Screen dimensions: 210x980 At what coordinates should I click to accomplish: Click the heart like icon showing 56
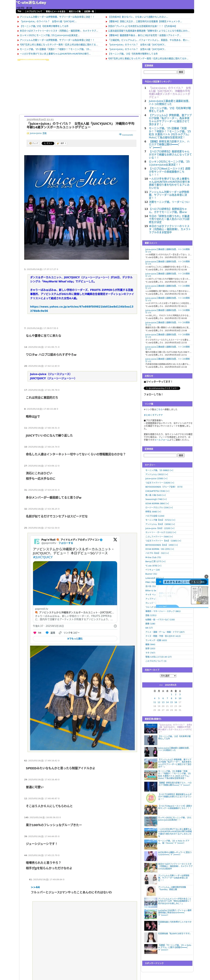click(x=35, y=633)
